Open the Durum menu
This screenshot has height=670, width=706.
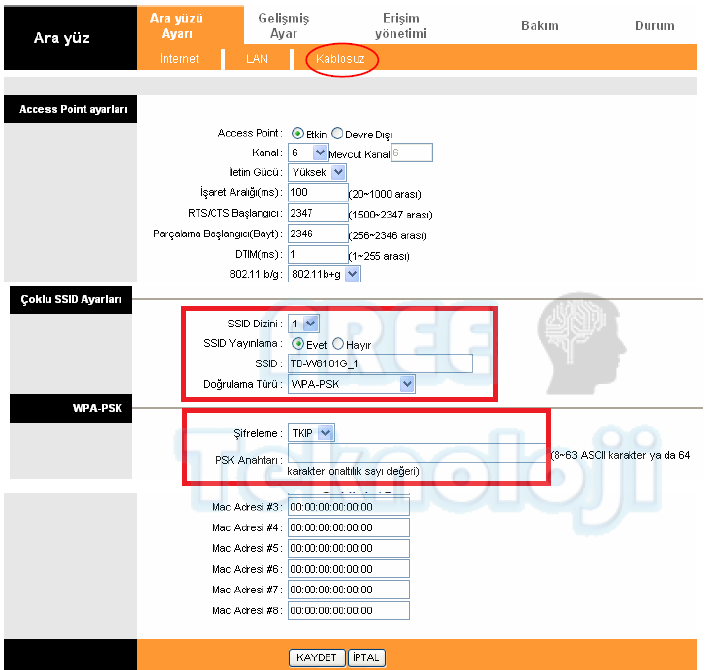tap(654, 26)
